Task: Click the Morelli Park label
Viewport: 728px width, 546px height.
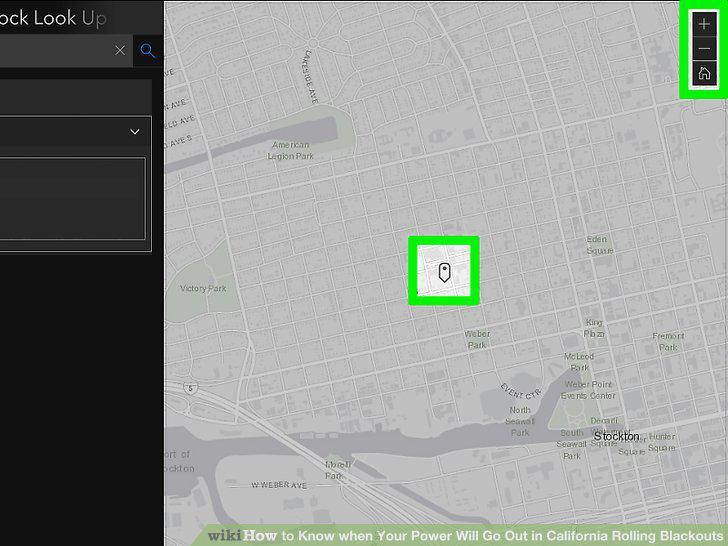Action: pyautogui.click(x=338, y=470)
